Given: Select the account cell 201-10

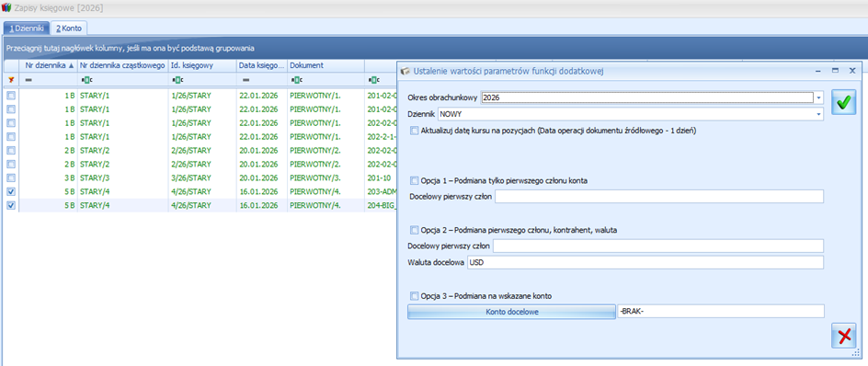Looking at the screenshot, I should point(381,177).
